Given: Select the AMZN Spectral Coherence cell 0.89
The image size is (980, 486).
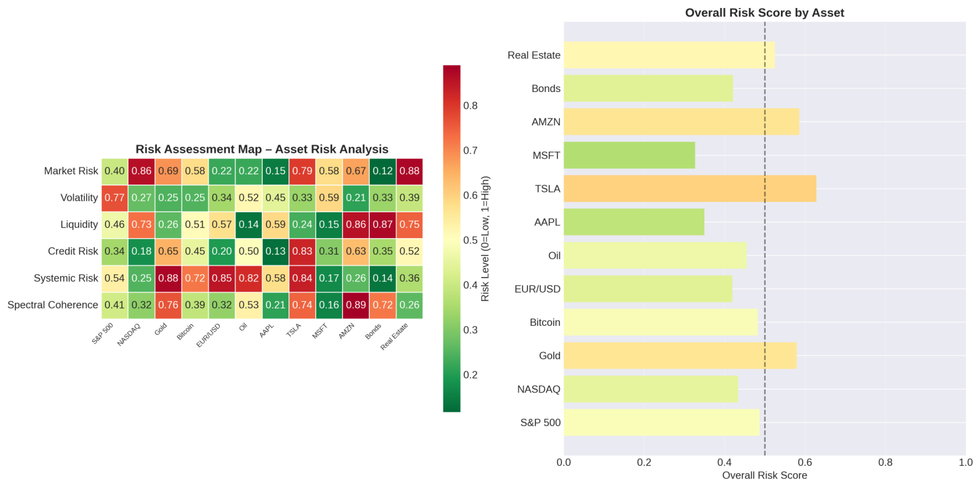Looking at the screenshot, I should click(x=356, y=305).
